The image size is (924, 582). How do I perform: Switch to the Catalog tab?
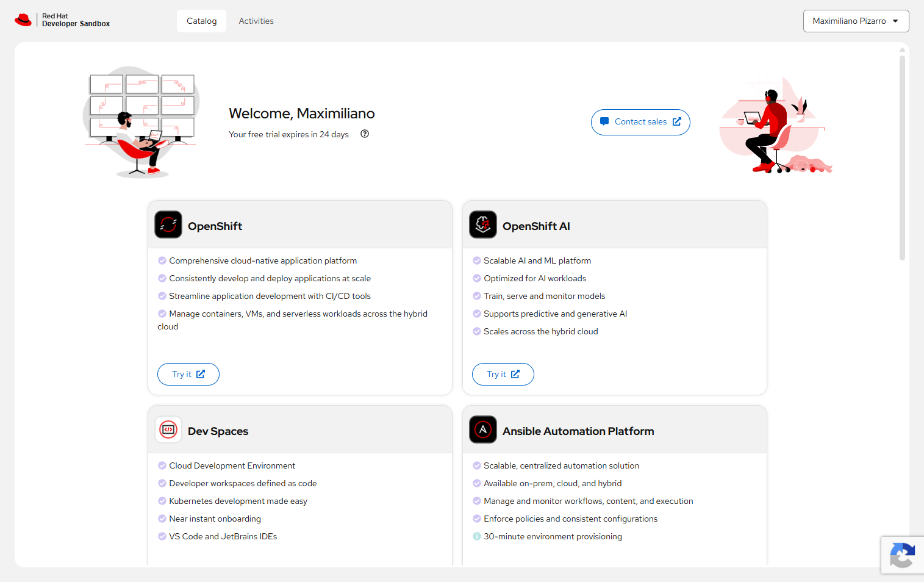[202, 21]
